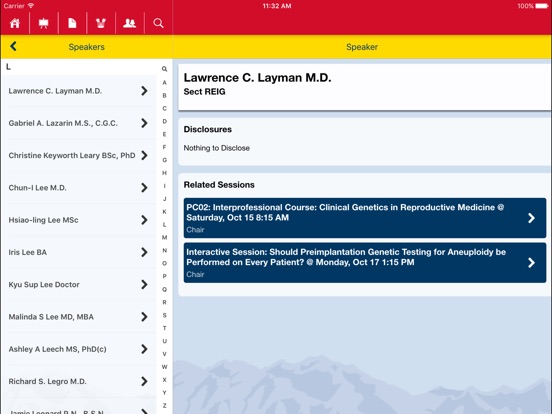552x414 pixels.
Task: Select the exhibitors booth icon
Action: coord(101,23)
